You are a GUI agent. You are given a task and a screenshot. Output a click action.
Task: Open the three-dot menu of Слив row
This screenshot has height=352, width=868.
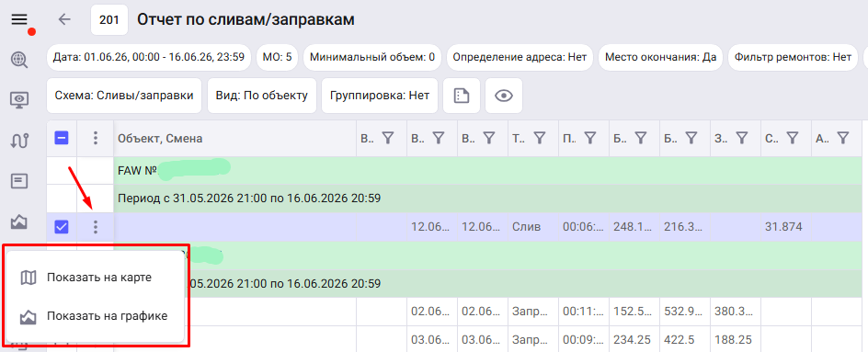click(x=96, y=226)
